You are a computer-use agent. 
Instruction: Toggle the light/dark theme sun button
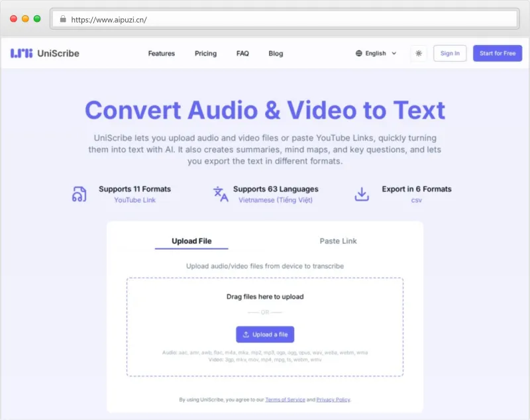point(419,54)
